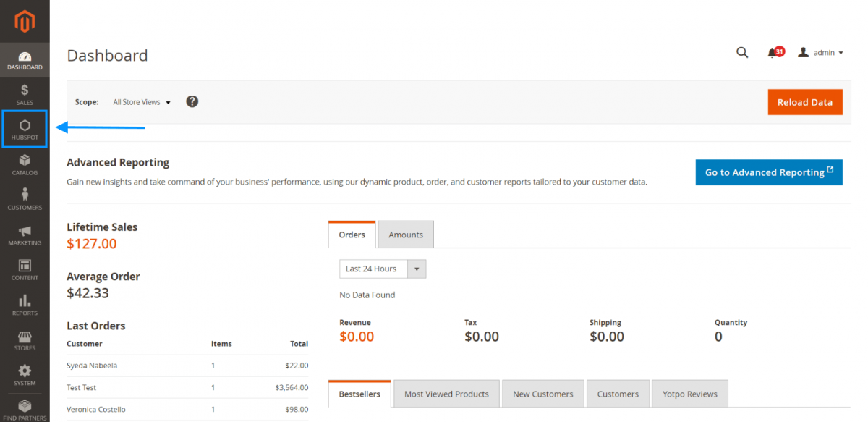This screenshot has width=868, height=422.
Task: Click the System gear icon
Action: tap(25, 372)
